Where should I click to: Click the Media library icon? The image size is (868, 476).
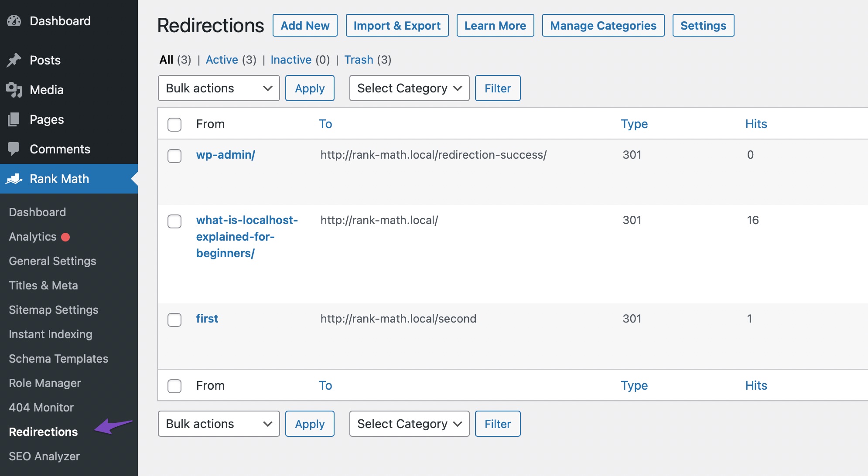click(x=14, y=90)
